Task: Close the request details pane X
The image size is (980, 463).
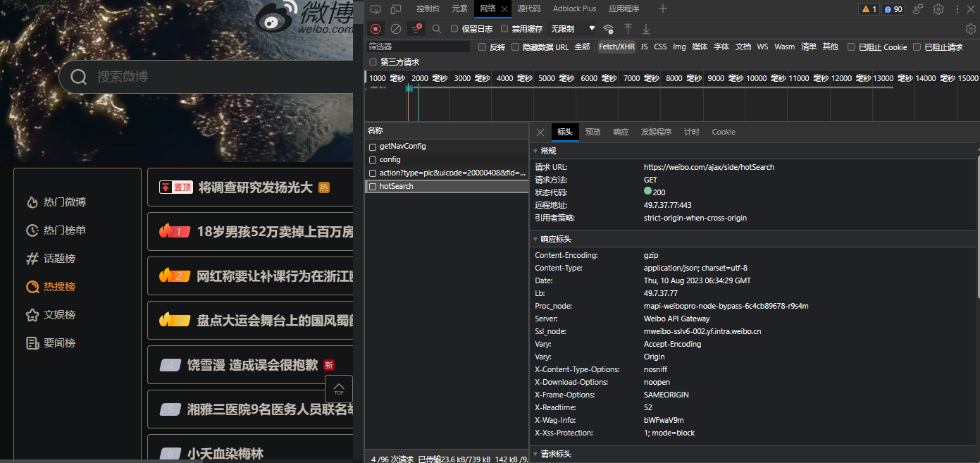Action: 540,132
